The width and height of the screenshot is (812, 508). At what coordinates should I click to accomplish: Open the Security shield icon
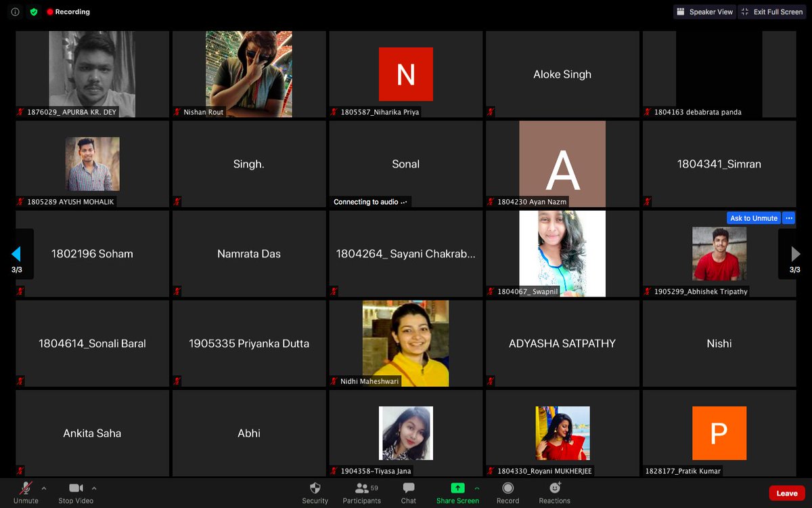pyautogui.click(x=315, y=488)
